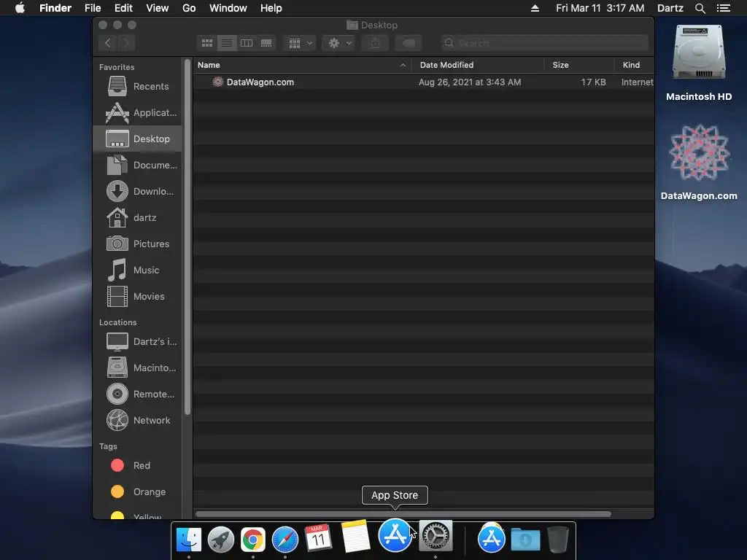
Task: Click the sidebar vertical scrollbar
Action: click(x=187, y=237)
